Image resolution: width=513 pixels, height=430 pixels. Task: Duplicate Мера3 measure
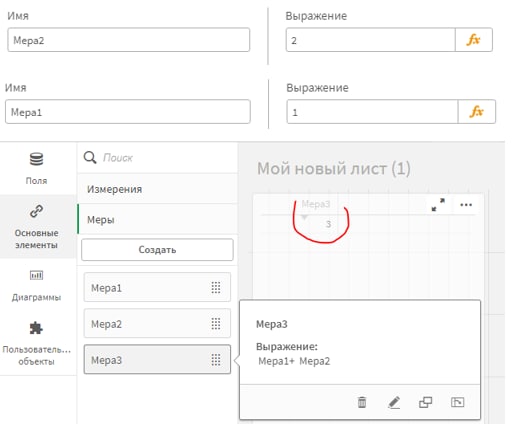pos(425,402)
